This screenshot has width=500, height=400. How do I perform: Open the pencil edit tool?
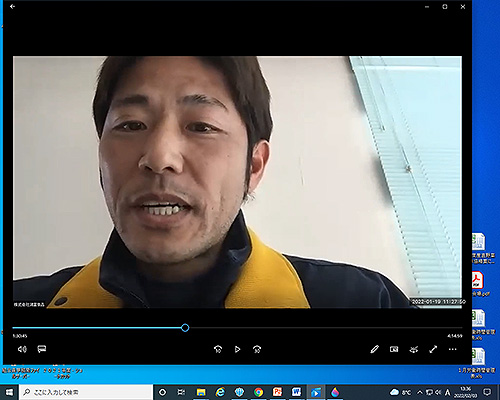[x=374, y=349]
